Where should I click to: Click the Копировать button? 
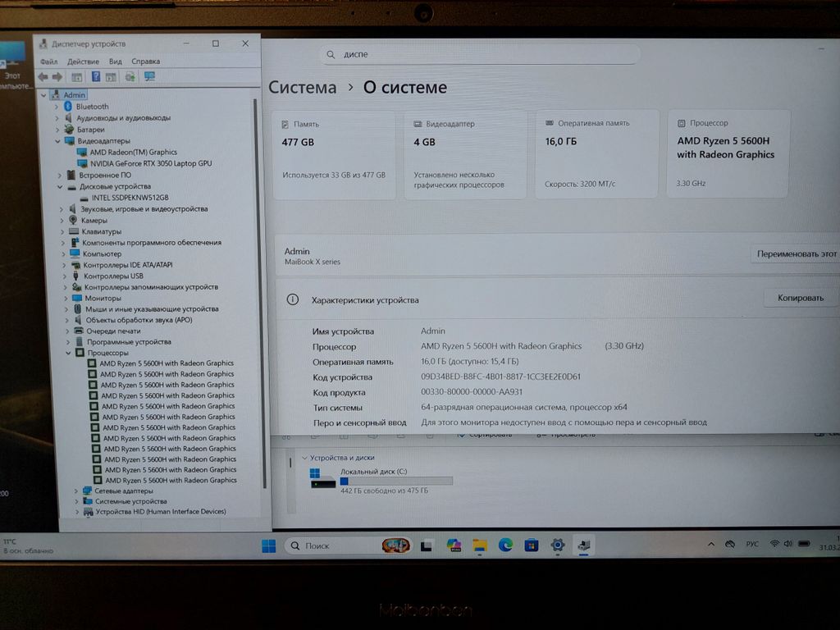(800, 298)
